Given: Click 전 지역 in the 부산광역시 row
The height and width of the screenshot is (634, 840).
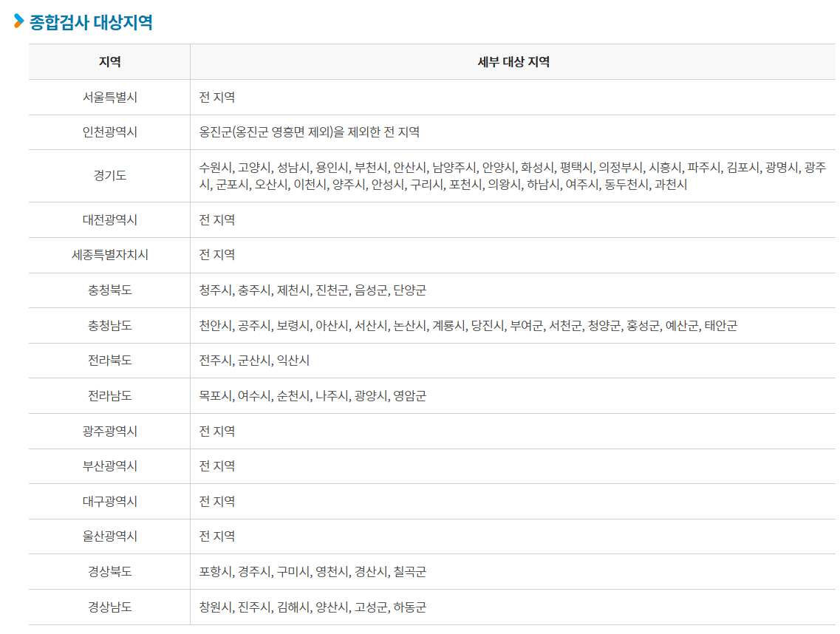Looking at the screenshot, I should 217,466.
